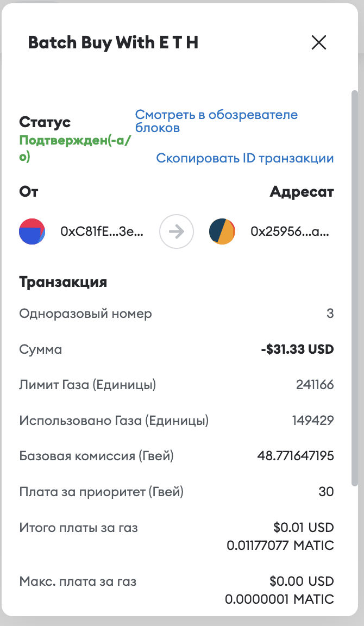Viewport: 364px width, 626px height.
Task: Click the priority fee value 30
Action: pyautogui.click(x=326, y=492)
